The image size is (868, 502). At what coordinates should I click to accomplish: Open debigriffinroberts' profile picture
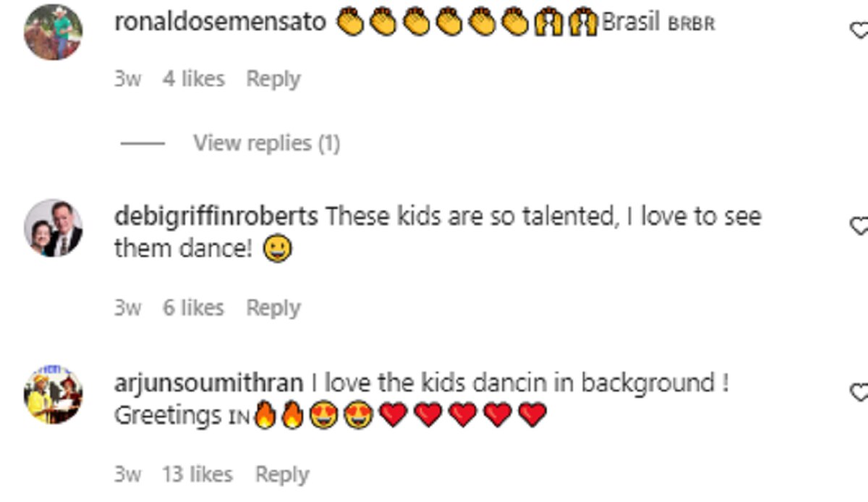point(54,228)
